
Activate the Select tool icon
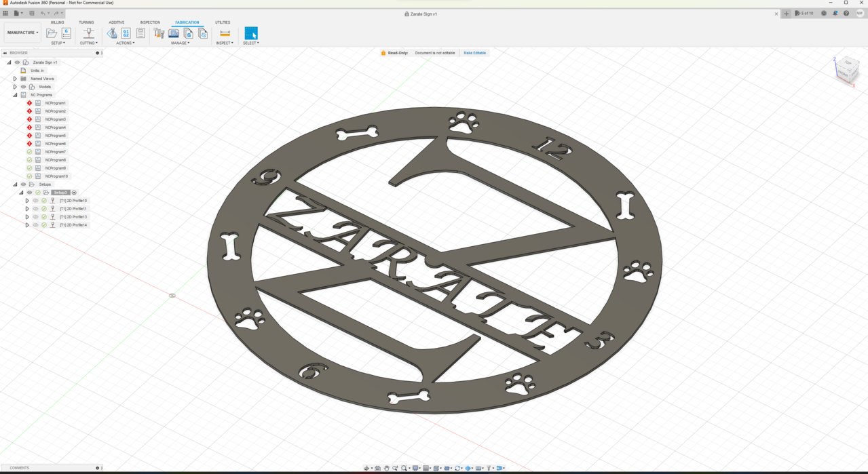(x=251, y=33)
